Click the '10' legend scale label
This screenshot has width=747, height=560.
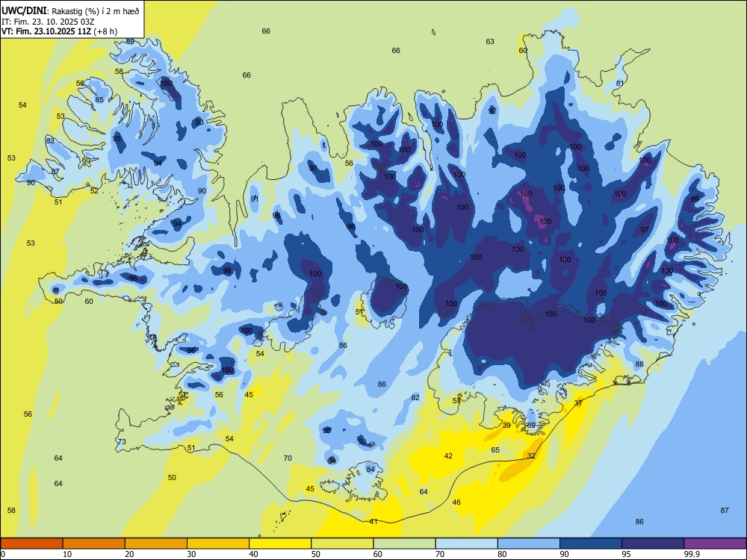click(x=67, y=554)
